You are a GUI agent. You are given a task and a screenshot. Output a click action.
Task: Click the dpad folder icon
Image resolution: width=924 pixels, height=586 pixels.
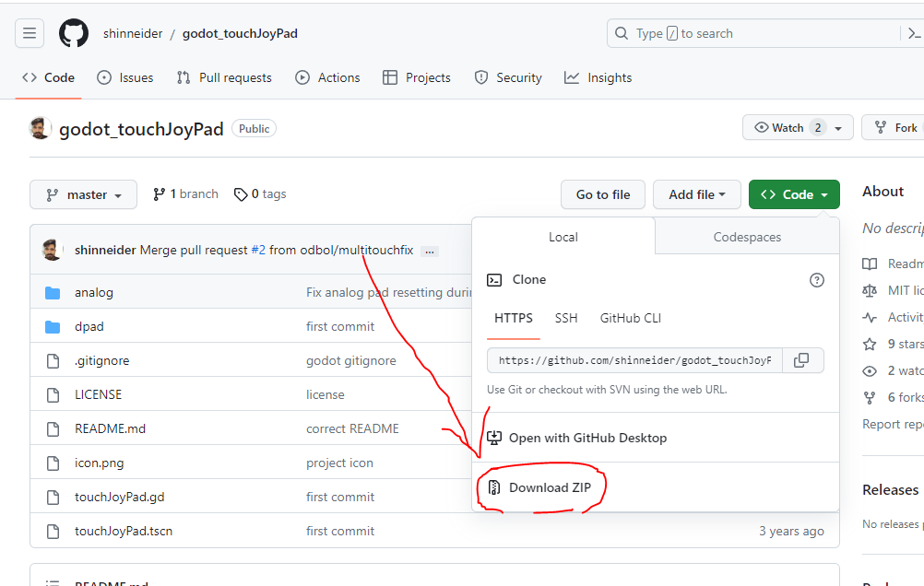53,327
